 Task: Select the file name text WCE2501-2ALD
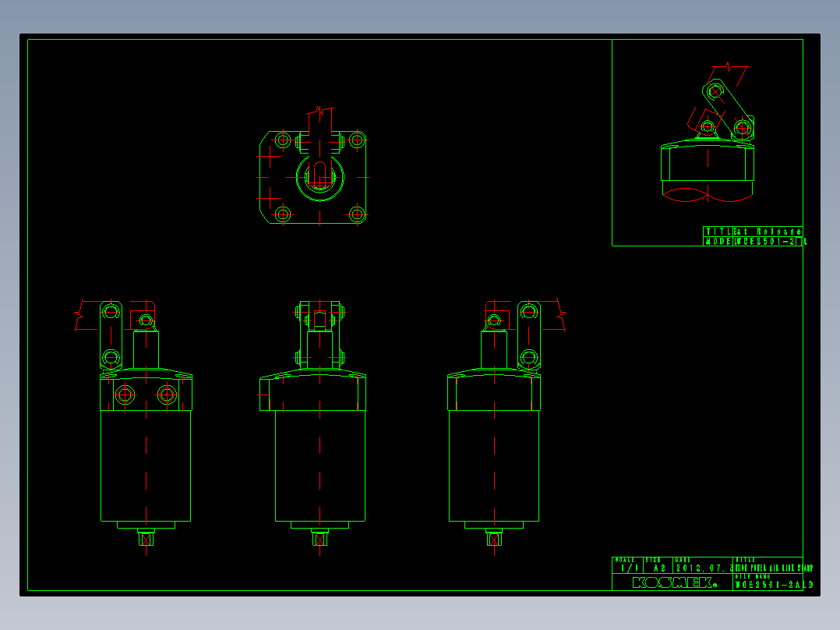click(774, 585)
